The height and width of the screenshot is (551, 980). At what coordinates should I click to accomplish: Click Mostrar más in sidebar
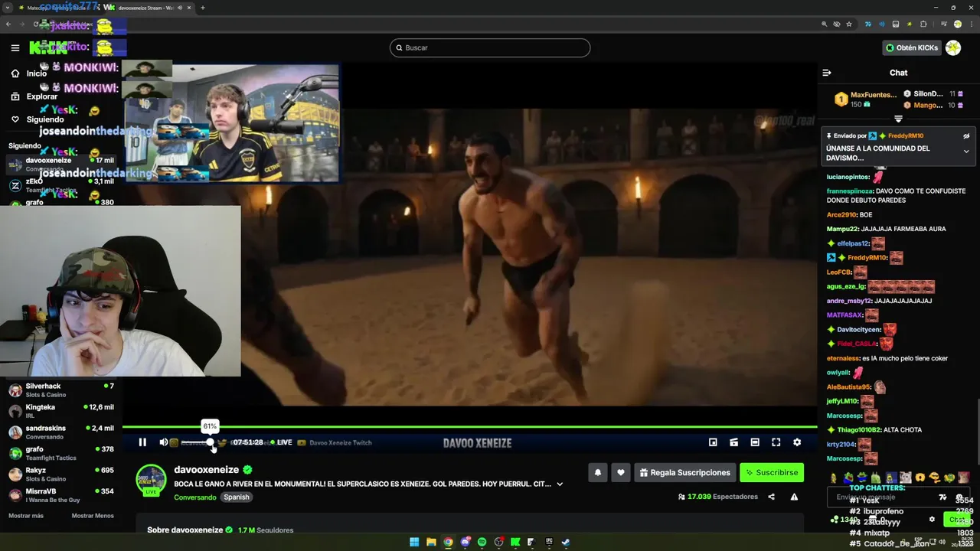26,516
